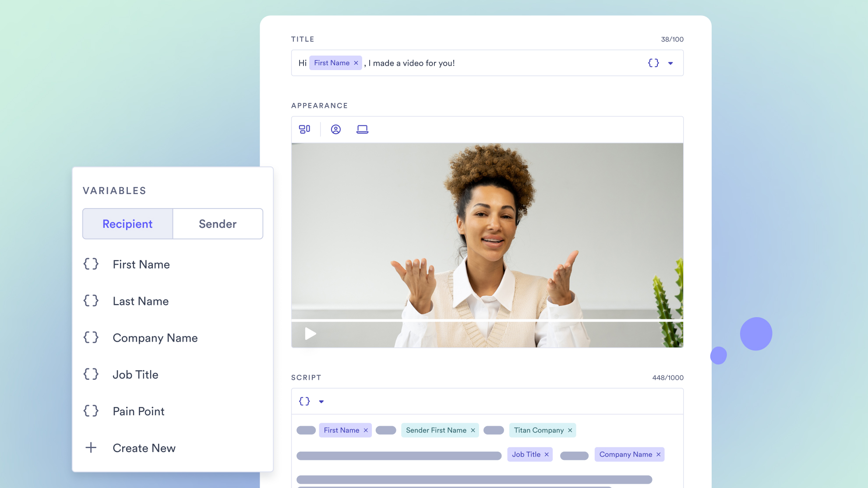Expand the dropdown beside the Script variable inserter
868x488 pixels.
tap(322, 401)
